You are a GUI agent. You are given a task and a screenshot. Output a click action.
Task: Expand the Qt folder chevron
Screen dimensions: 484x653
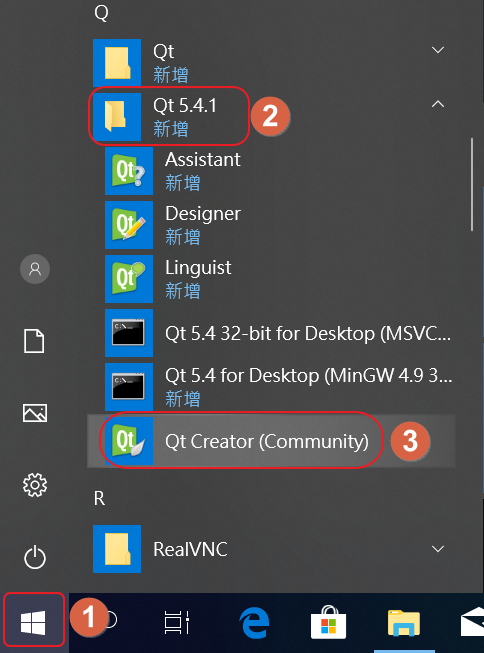click(438, 50)
